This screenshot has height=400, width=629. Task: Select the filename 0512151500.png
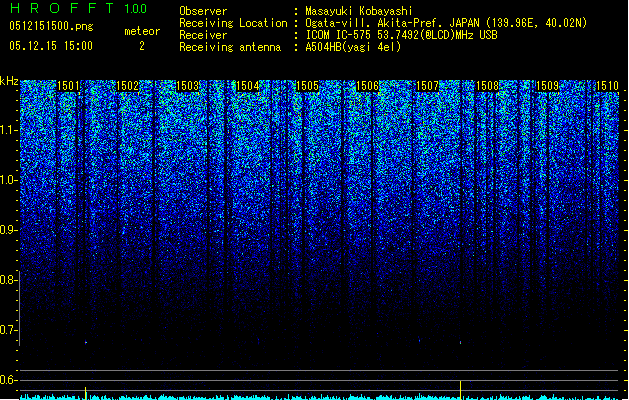(x=51, y=26)
